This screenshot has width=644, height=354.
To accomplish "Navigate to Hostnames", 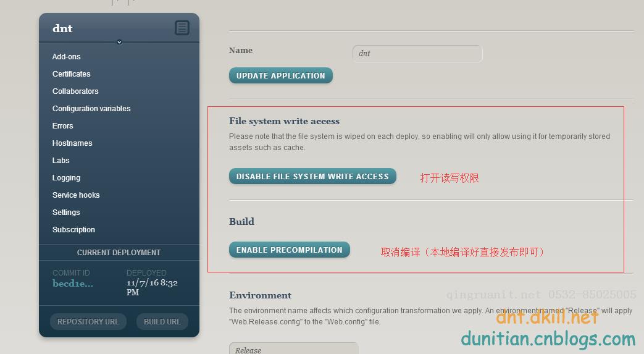I will point(72,143).
